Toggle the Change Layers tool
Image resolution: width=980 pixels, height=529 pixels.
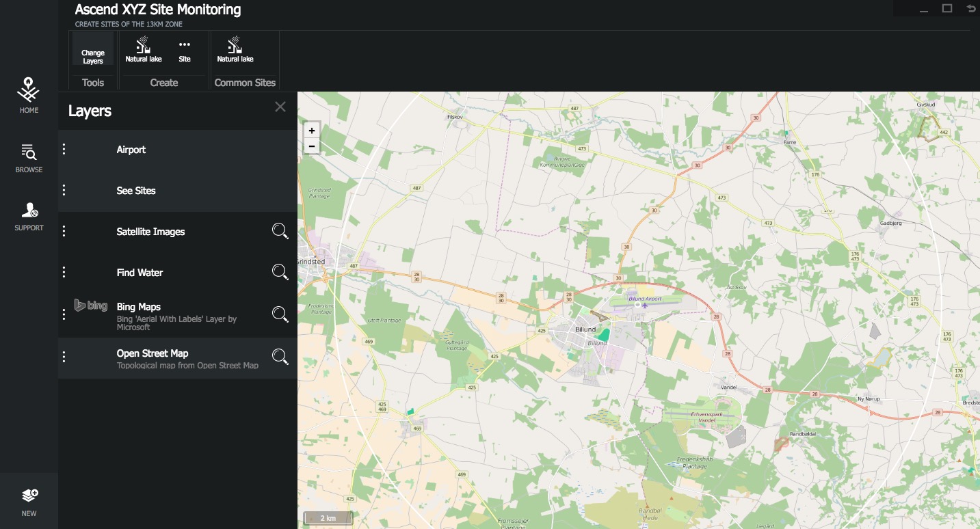(93, 52)
